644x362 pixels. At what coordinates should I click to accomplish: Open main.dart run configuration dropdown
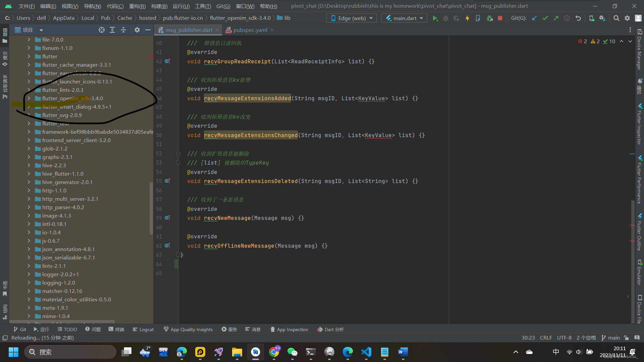tap(404, 18)
